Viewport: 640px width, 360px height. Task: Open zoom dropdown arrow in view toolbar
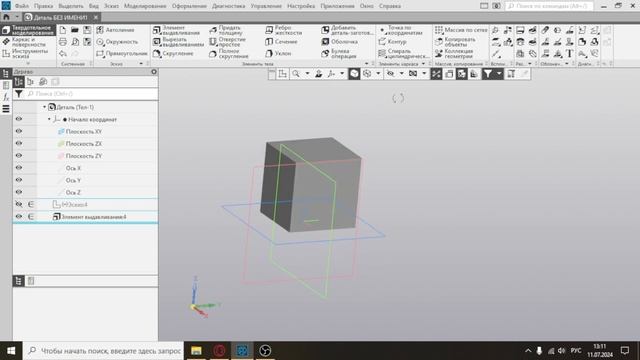tap(307, 74)
